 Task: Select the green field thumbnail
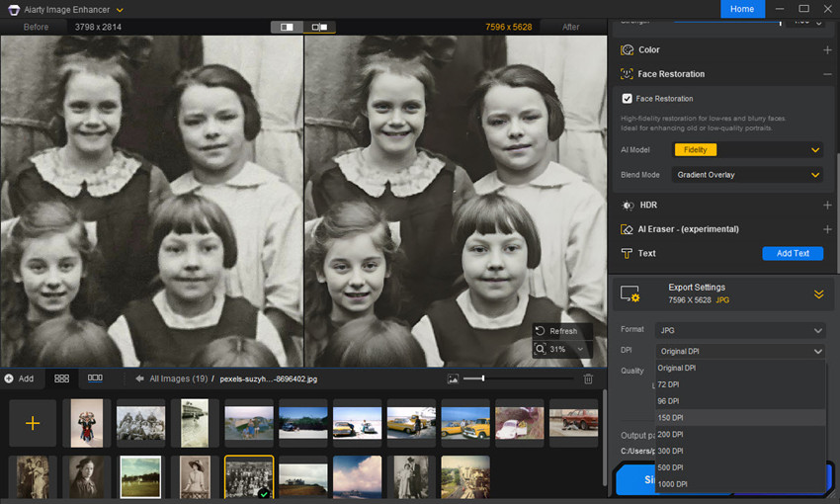(140, 477)
